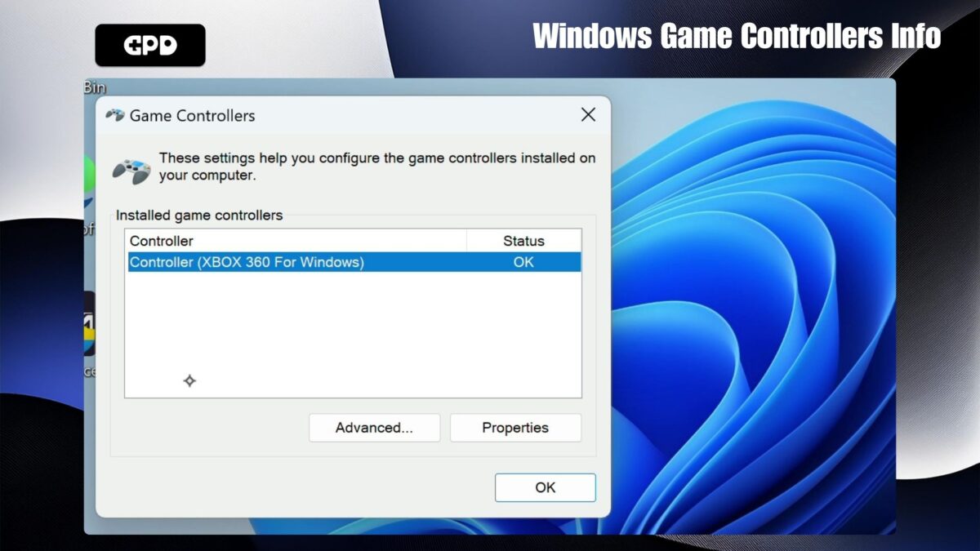The width and height of the screenshot is (980, 551).
Task: Confirm with the OK button
Action: pyautogui.click(x=545, y=487)
